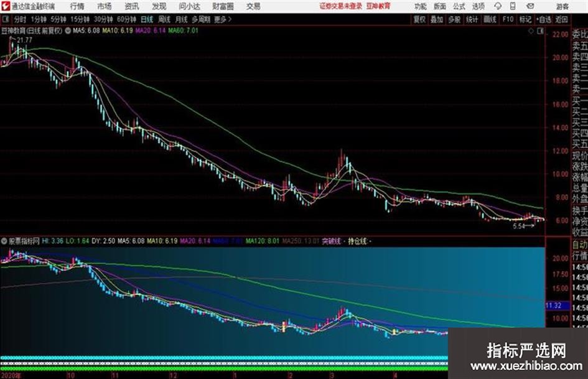Switch to the 1分钟 period tab
This screenshot has height=379, width=588.
coord(39,19)
